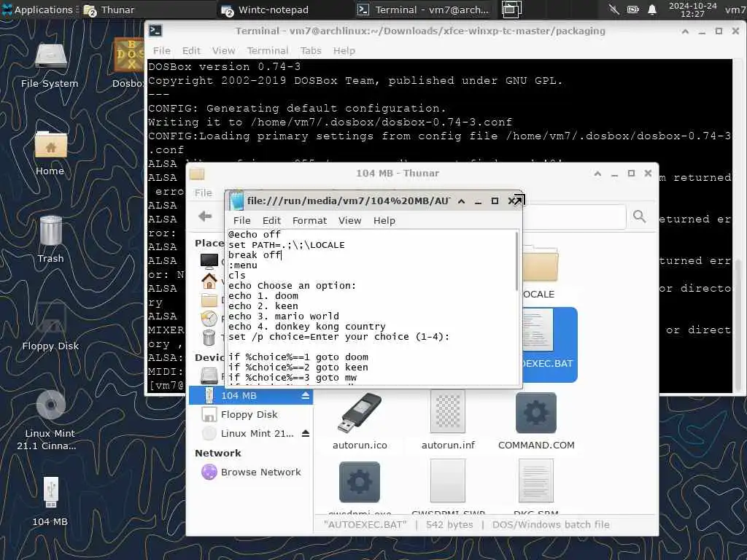Open the Notepad Format menu
Screen dimensions: 747x560
click(309, 220)
